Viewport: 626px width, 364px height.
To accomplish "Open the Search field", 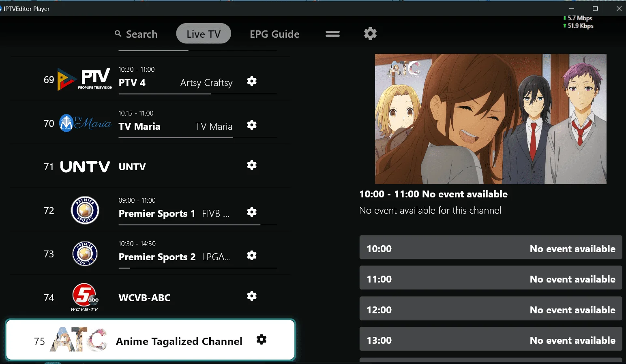I will [x=136, y=34].
